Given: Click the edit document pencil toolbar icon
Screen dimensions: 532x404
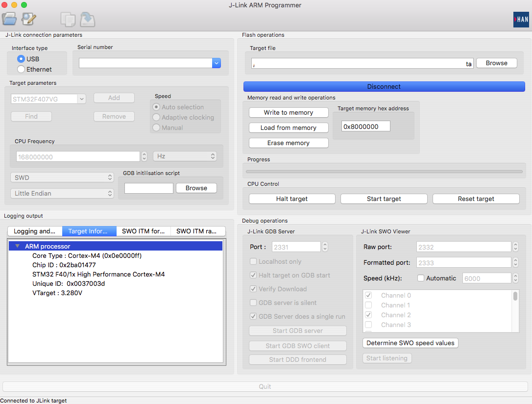Looking at the screenshot, I should 29,19.
